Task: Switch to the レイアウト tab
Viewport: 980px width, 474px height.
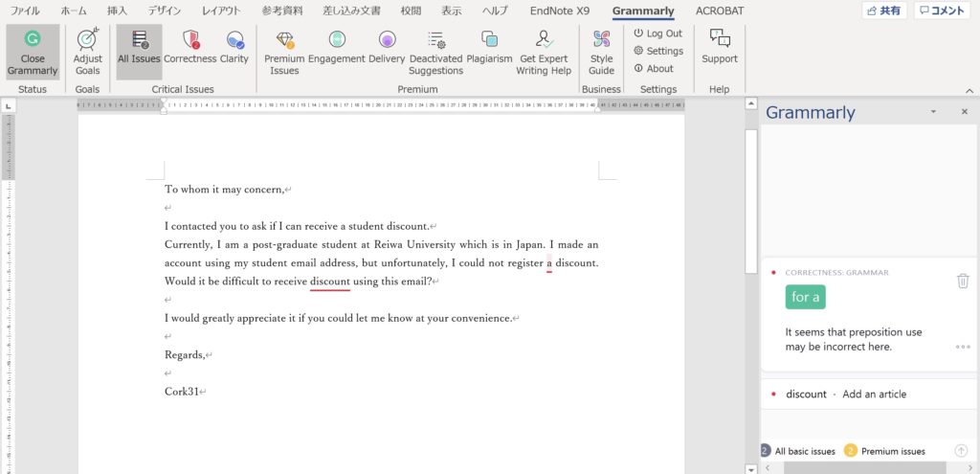Action: tap(223, 11)
